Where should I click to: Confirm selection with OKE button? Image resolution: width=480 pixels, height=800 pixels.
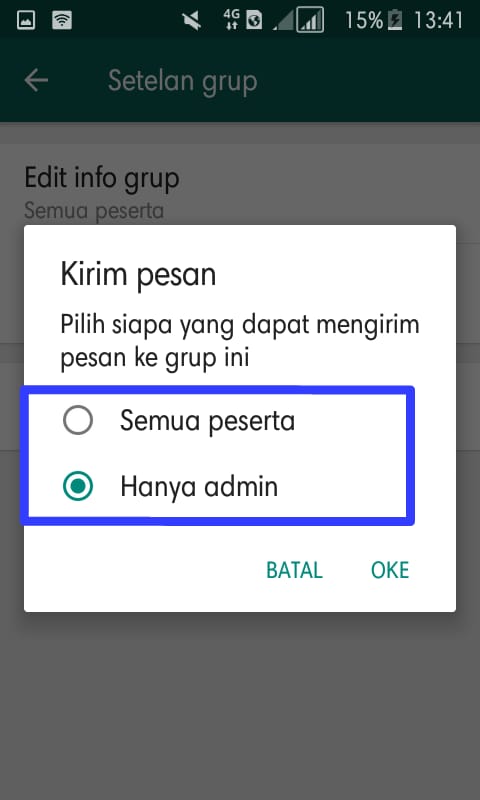tap(390, 570)
